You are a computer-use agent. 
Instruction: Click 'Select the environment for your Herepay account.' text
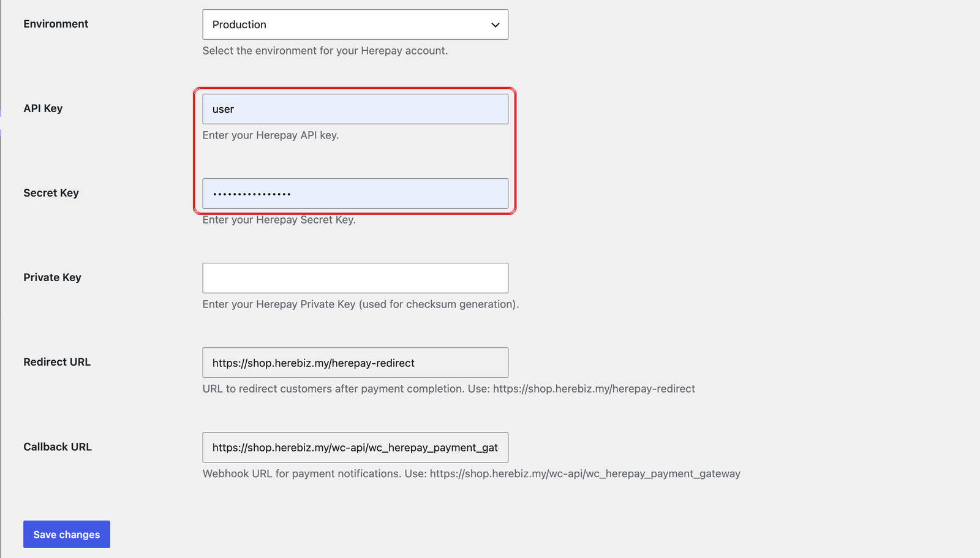coord(325,51)
